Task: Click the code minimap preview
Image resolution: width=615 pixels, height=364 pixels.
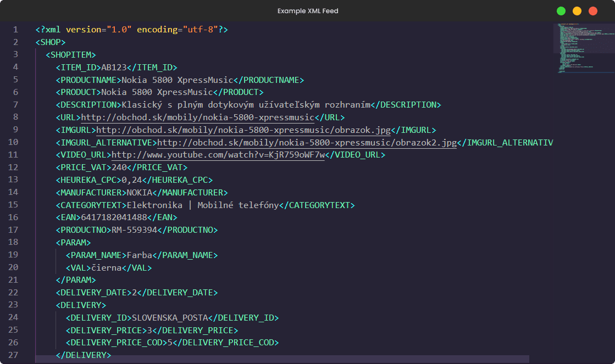Action: click(584, 48)
